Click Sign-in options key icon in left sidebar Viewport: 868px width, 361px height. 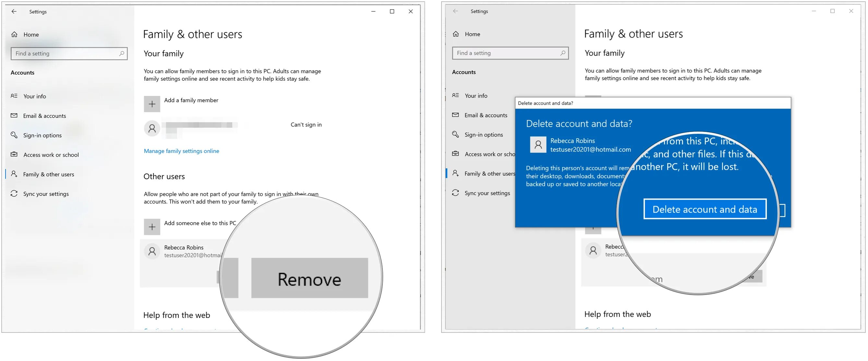(14, 135)
